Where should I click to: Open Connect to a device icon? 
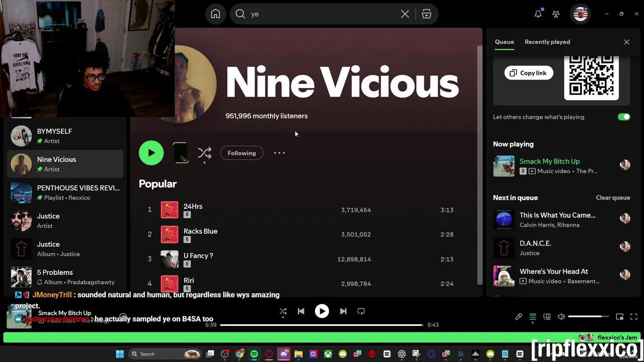coord(547,317)
